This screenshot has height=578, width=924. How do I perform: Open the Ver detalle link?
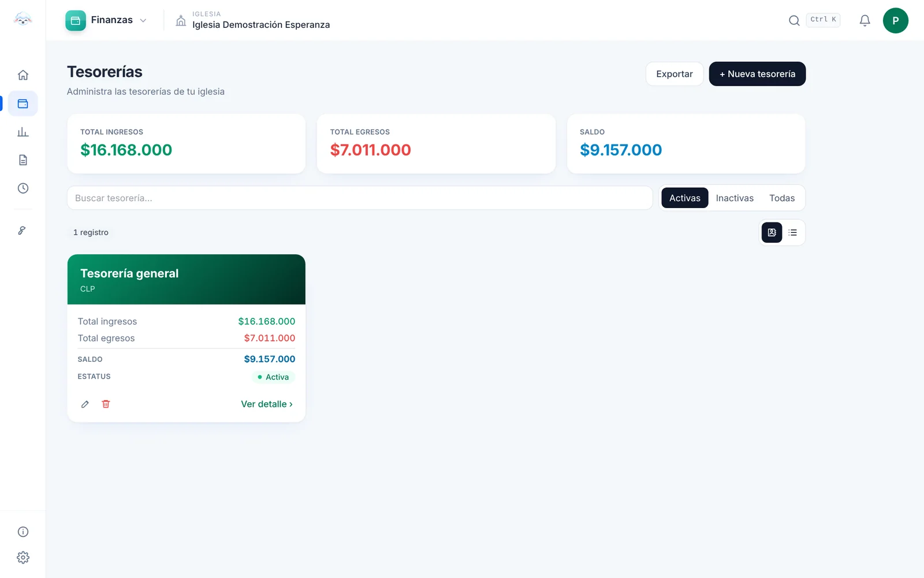(267, 404)
